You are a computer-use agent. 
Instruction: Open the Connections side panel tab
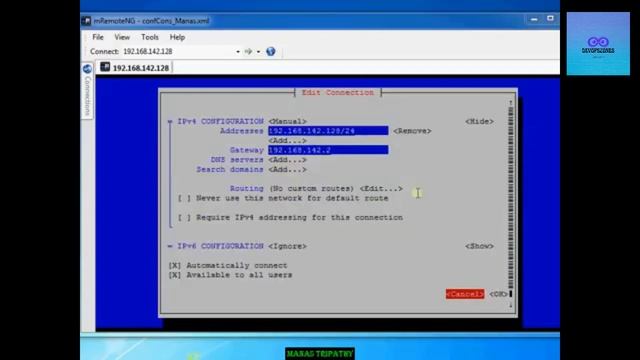coord(87,91)
